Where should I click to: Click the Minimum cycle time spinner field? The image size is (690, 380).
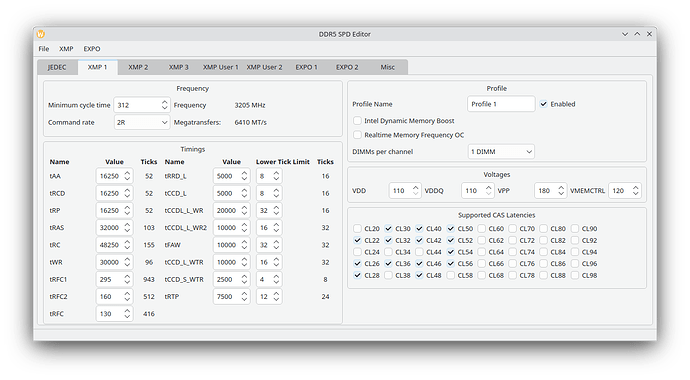click(x=141, y=105)
